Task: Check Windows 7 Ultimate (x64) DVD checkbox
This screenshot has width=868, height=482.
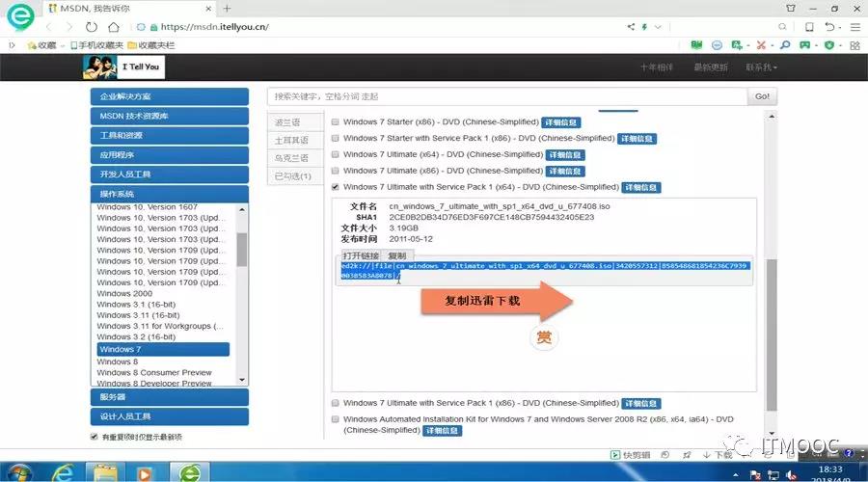Action: coord(335,154)
